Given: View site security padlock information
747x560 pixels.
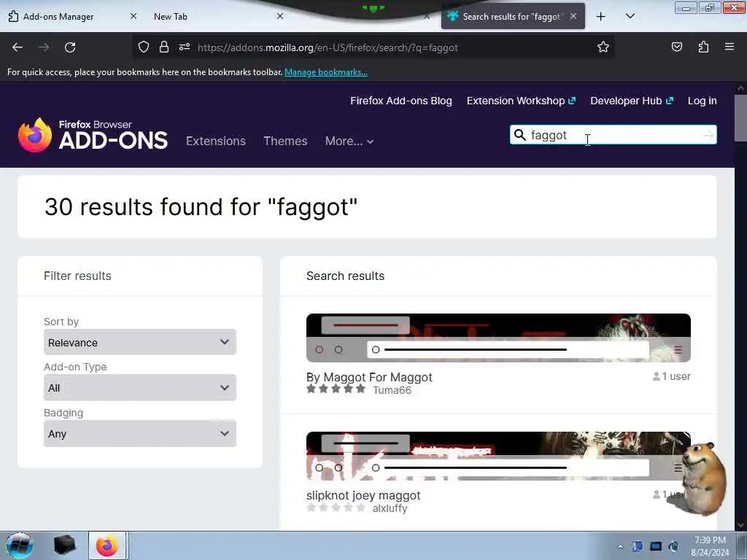Looking at the screenshot, I should (x=164, y=47).
